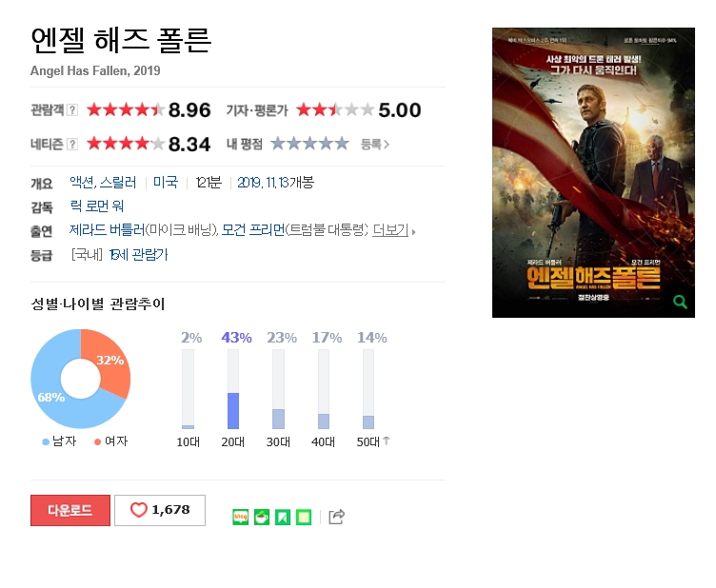The width and height of the screenshot is (716, 588).
Task: Open 등록 to register my rating
Action: 374,145
